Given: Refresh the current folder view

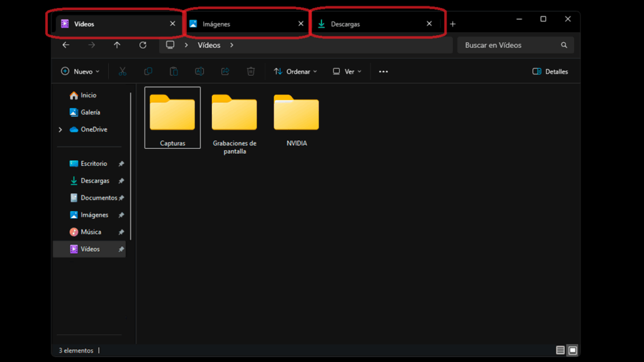Looking at the screenshot, I should pos(143,45).
